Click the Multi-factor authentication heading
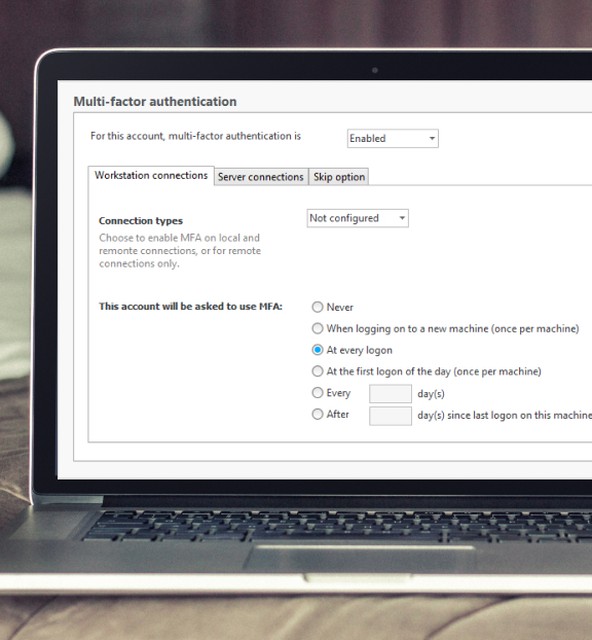This screenshot has width=592, height=640. pos(155,101)
